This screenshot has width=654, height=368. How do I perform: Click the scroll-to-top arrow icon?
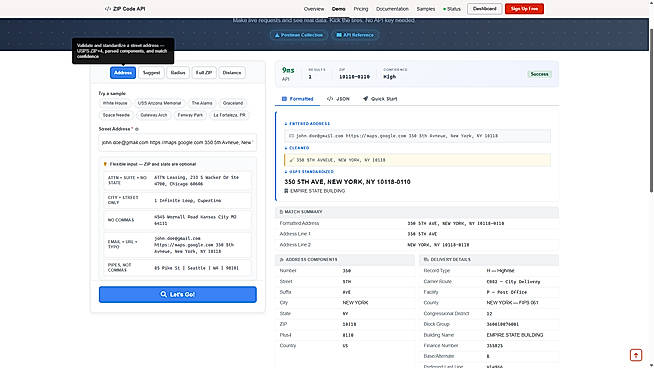pyautogui.click(x=636, y=355)
